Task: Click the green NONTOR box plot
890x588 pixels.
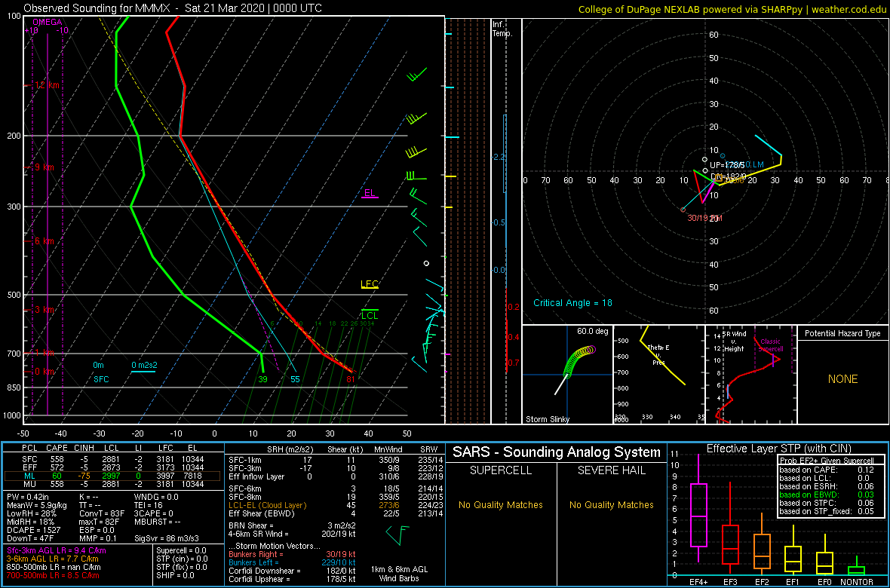Action: pos(857,564)
